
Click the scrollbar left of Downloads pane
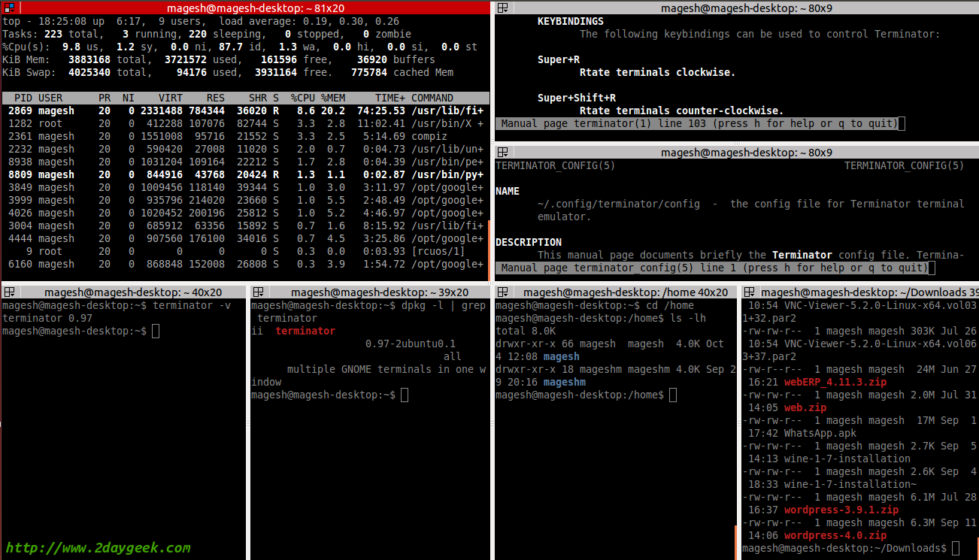[x=737, y=540]
